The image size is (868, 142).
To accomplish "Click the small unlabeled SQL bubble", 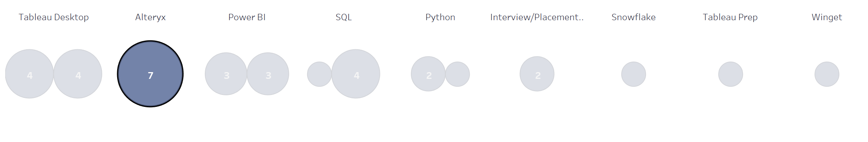I will pyautogui.click(x=319, y=74).
